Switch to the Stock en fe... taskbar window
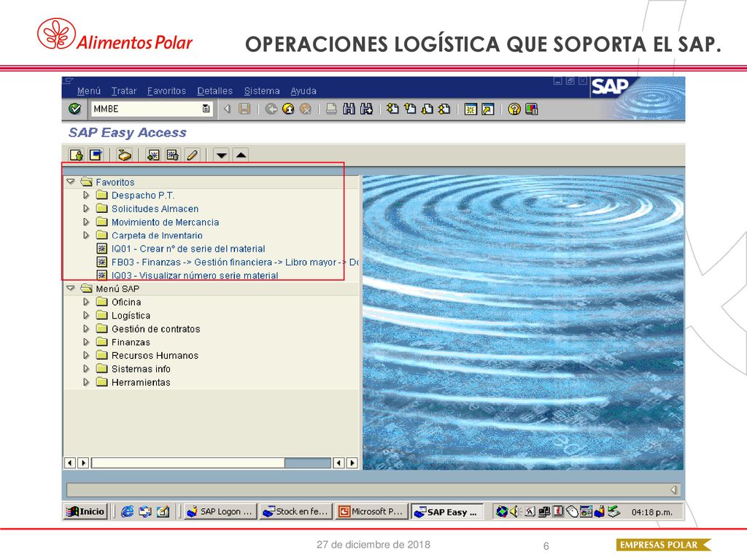The width and height of the screenshot is (747, 560). [296, 511]
